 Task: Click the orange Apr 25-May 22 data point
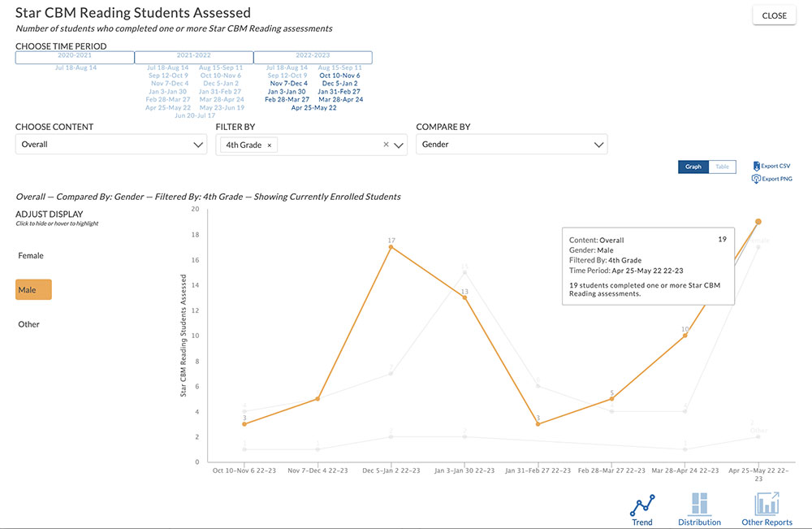[758, 220]
